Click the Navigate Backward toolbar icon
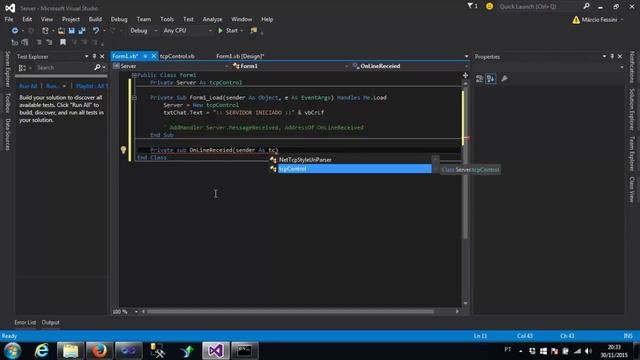Screen dimensions: 640x360 15,31
